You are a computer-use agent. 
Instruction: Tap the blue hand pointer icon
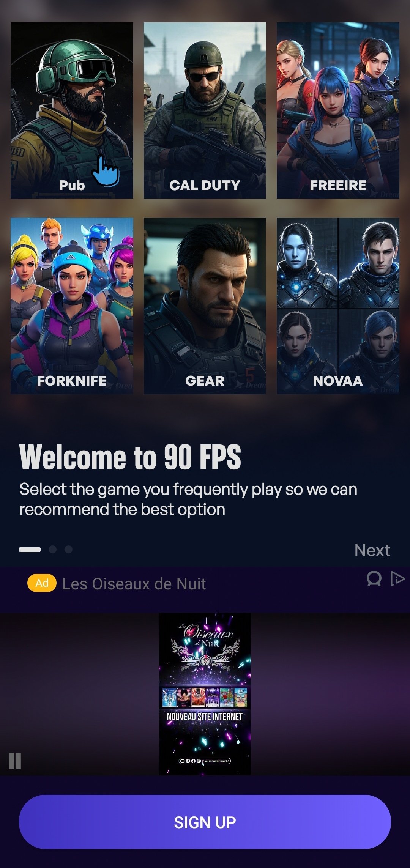tap(106, 171)
